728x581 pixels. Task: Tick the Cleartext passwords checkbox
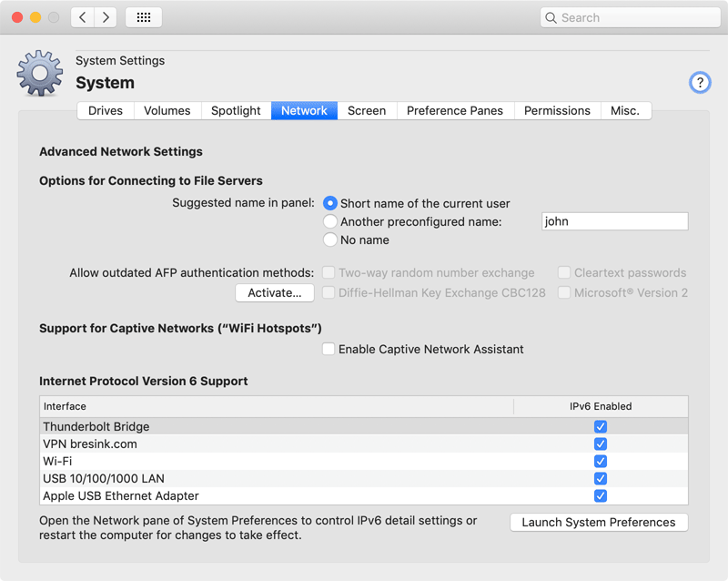564,272
